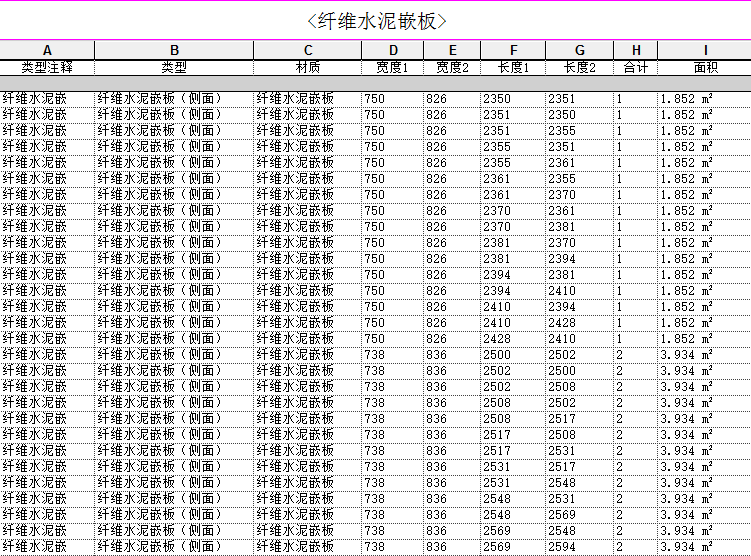Select 长度2 cell 2361 in row starting 2355
The image size is (751, 556).
point(580,163)
